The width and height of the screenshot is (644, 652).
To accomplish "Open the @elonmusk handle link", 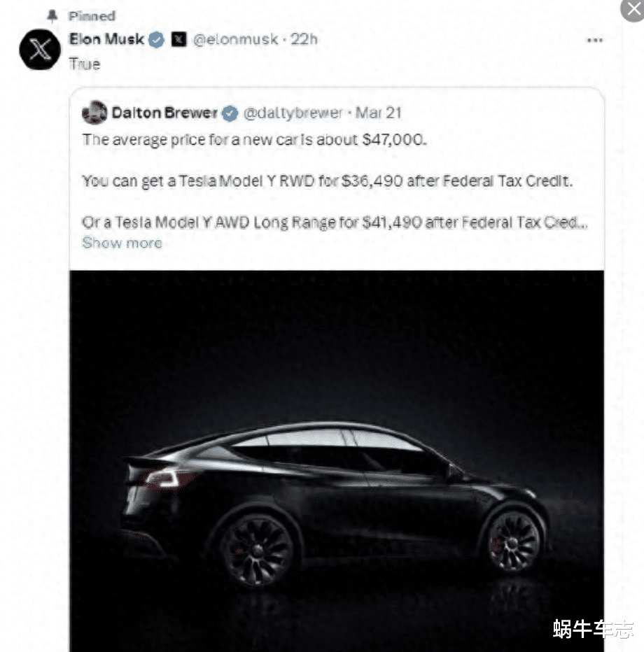I will [235, 39].
